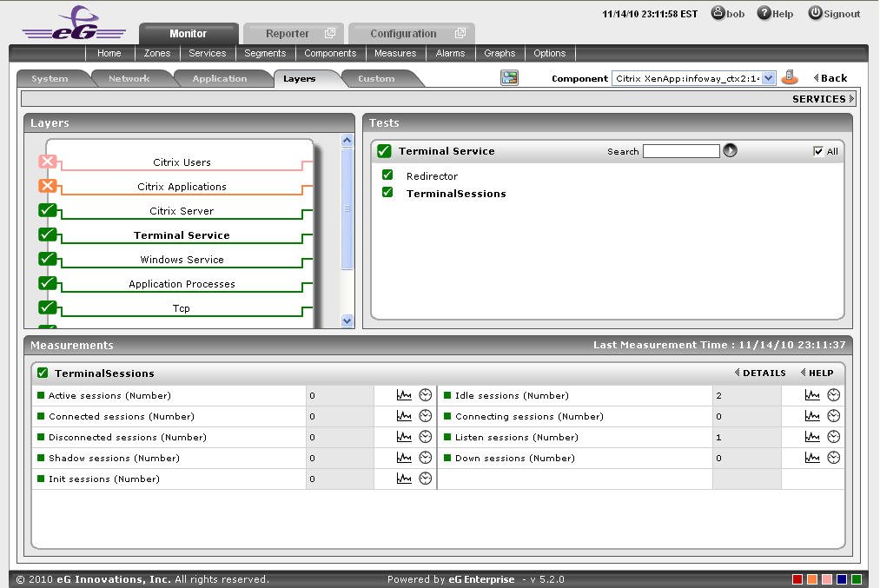Open graph for Listen sessions measure
Screen dimensions: 880x588
click(812, 437)
